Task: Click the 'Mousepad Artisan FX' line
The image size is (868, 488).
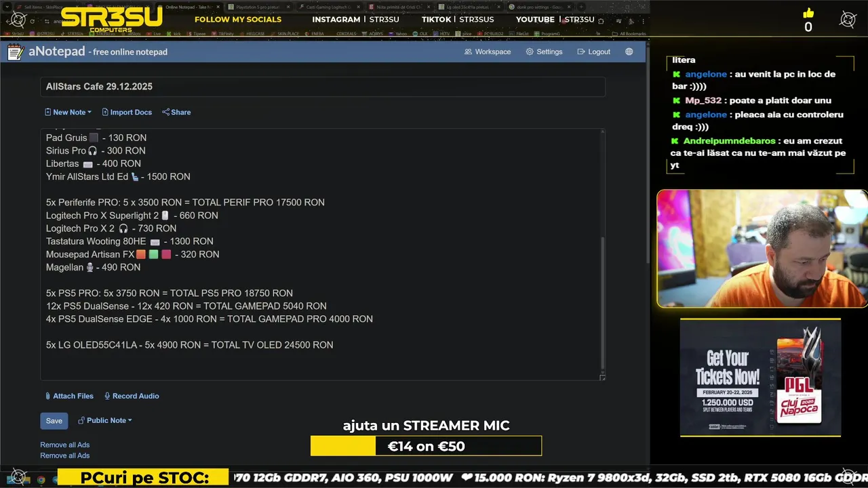Action: (x=133, y=253)
